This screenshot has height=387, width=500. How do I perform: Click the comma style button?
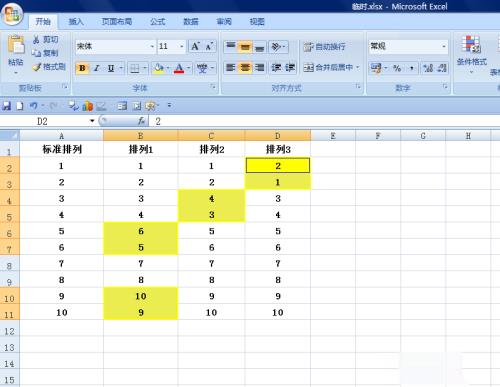(412, 68)
